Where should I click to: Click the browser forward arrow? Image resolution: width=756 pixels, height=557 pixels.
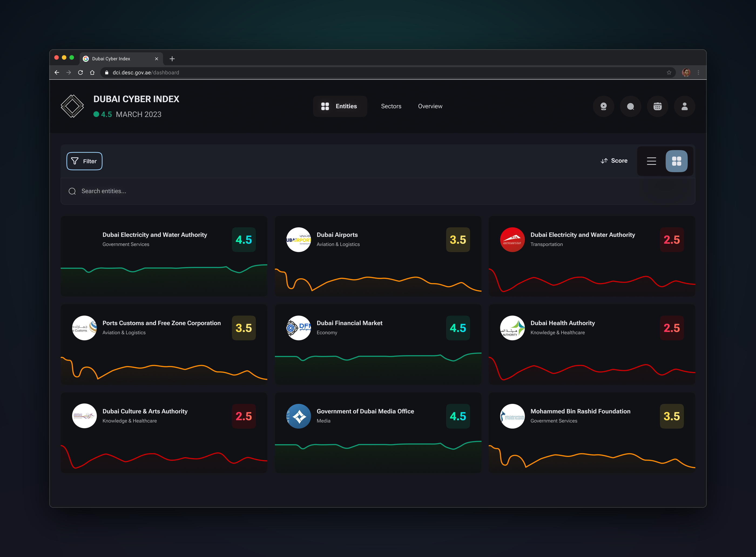point(69,72)
